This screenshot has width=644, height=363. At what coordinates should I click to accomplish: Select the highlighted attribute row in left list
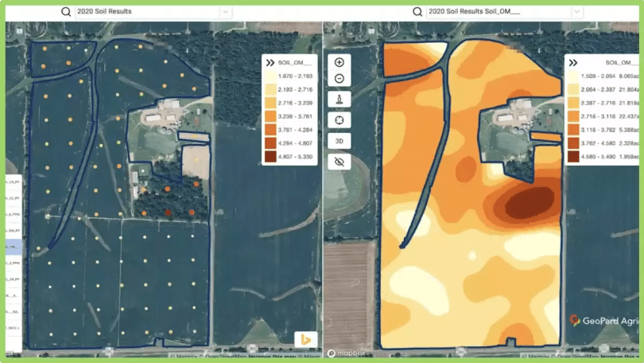click(14, 247)
